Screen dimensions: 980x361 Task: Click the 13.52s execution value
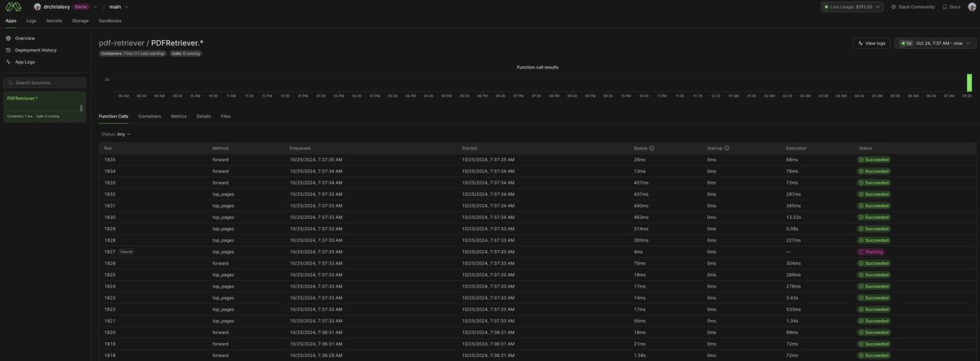point(793,217)
